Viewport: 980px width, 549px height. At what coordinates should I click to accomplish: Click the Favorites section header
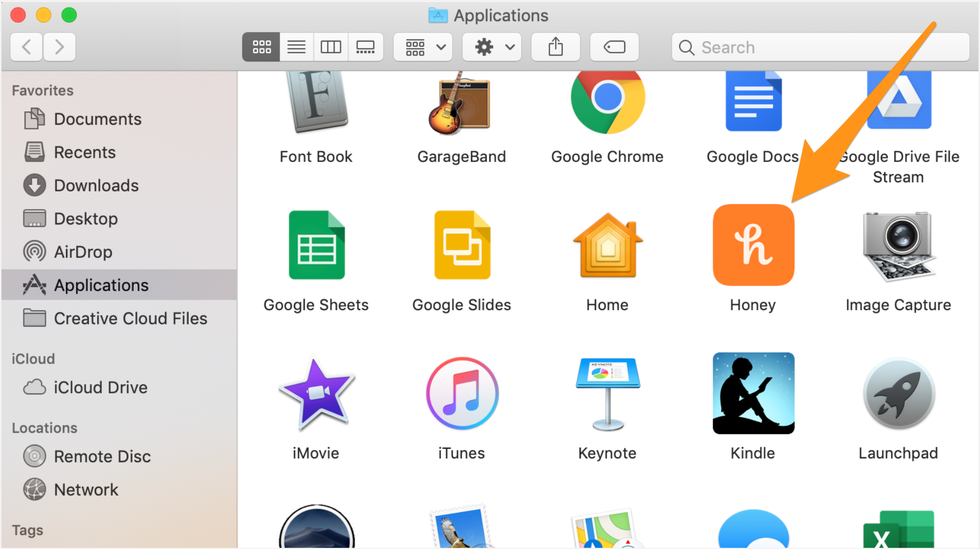point(43,91)
